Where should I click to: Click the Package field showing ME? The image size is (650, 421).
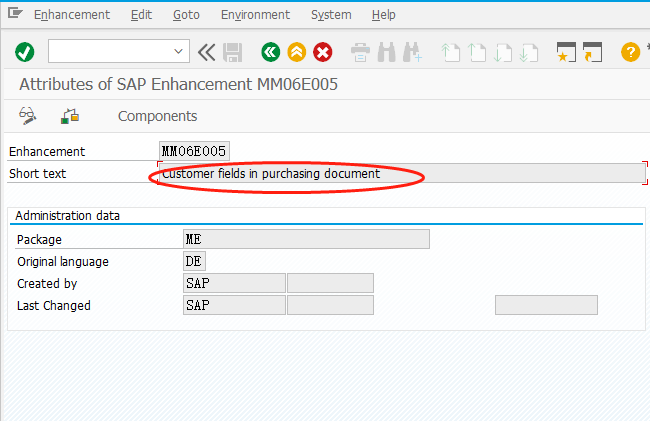306,239
